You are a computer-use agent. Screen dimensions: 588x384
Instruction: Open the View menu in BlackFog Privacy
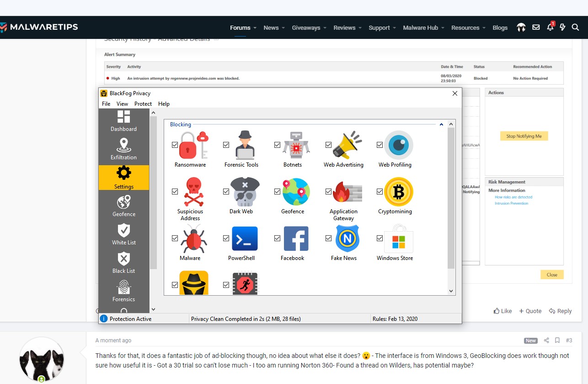tap(122, 104)
